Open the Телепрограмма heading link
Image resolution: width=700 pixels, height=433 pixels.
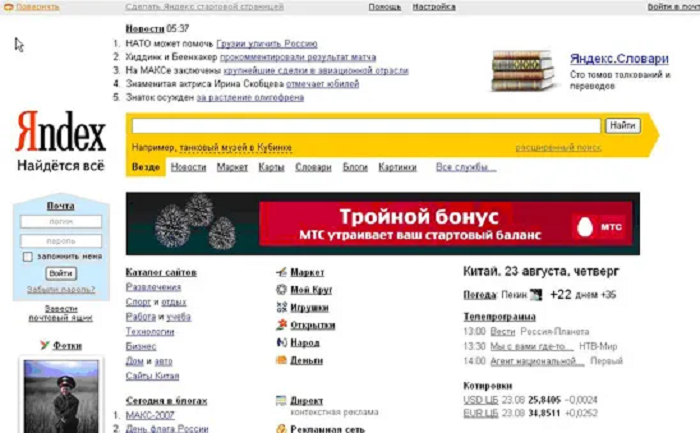500,316
